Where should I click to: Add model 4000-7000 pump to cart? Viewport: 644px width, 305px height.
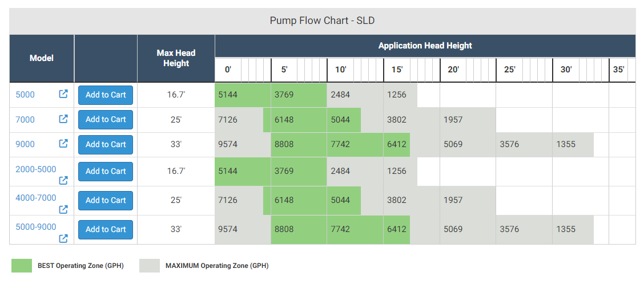tap(106, 200)
